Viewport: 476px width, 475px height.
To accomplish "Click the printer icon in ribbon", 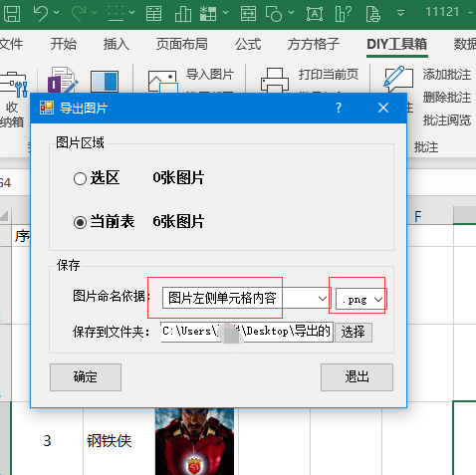I will click(275, 81).
